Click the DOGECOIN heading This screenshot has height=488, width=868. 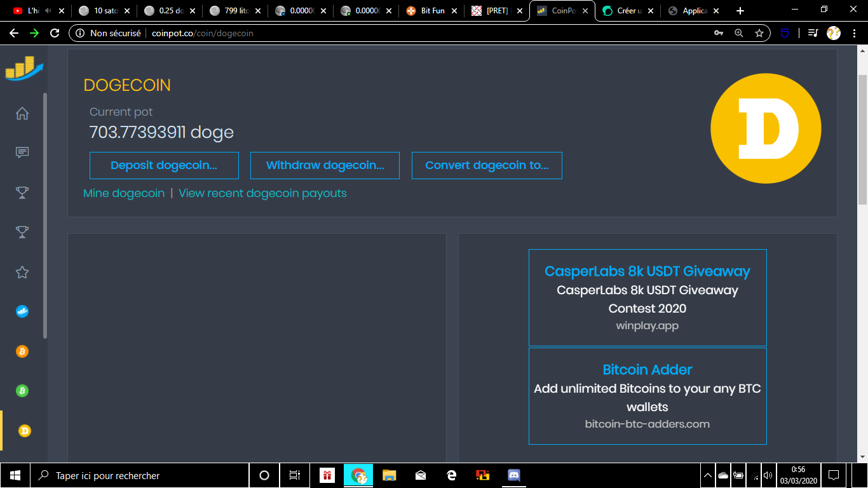point(127,85)
